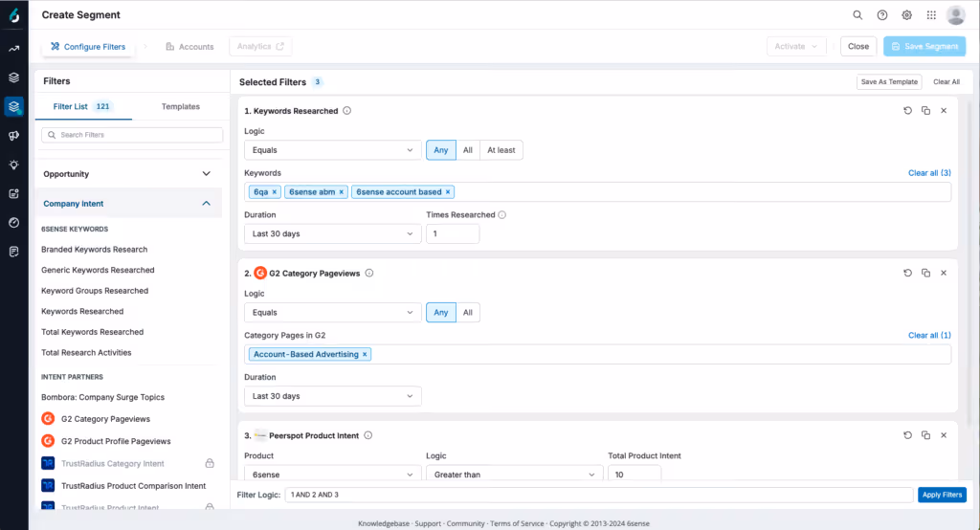Open the lightbulb insights sidebar icon
The image size is (980, 530).
13,165
